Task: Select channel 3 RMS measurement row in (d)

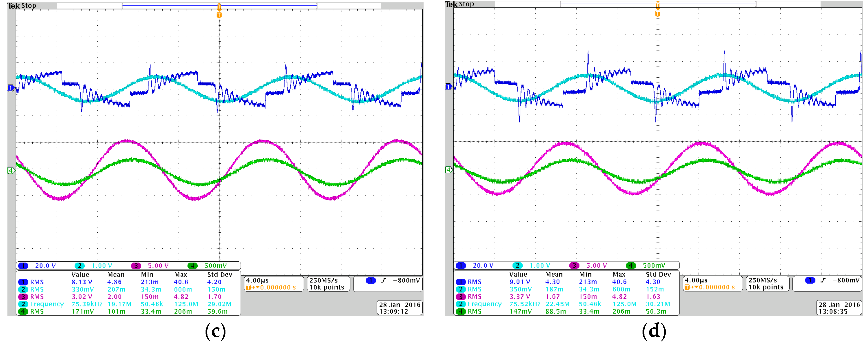Action: click(x=474, y=297)
